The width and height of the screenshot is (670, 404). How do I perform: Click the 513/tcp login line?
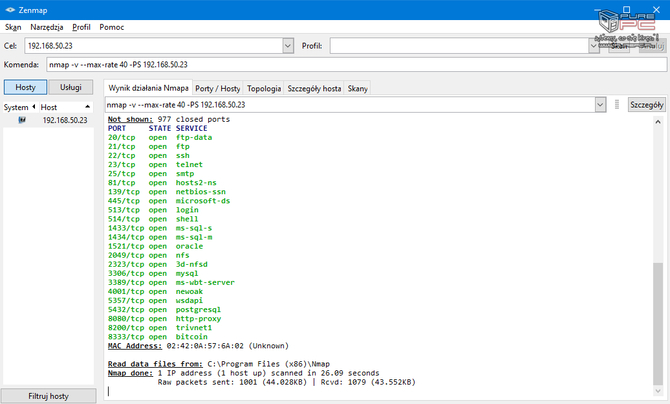pos(153,210)
